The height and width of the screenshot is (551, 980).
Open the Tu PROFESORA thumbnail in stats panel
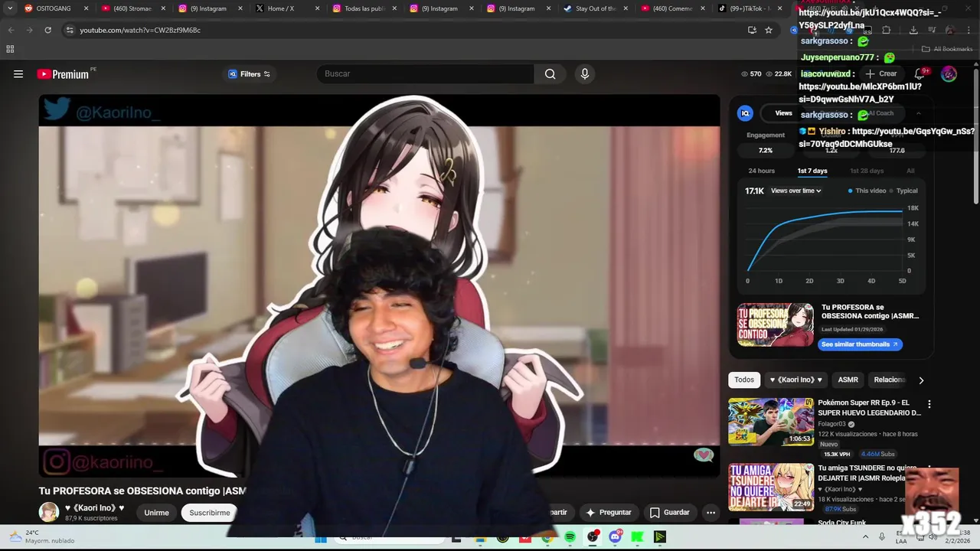tap(775, 325)
